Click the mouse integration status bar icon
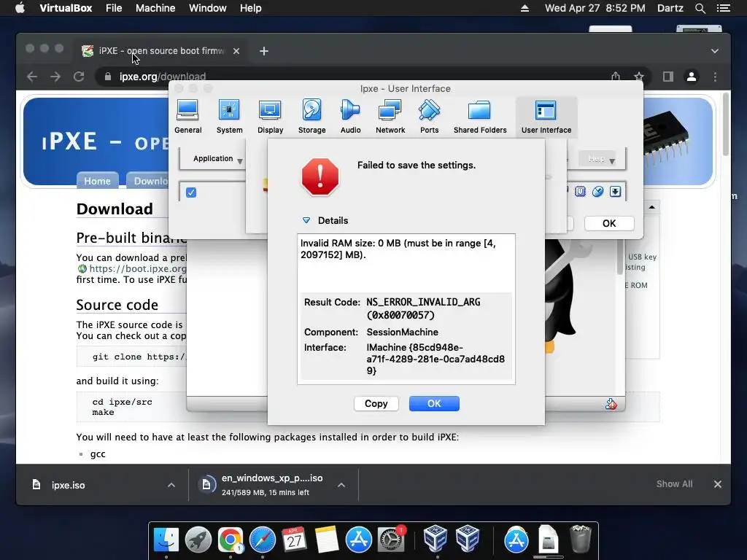This screenshot has height=560, width=747. [x=598, y=192]
